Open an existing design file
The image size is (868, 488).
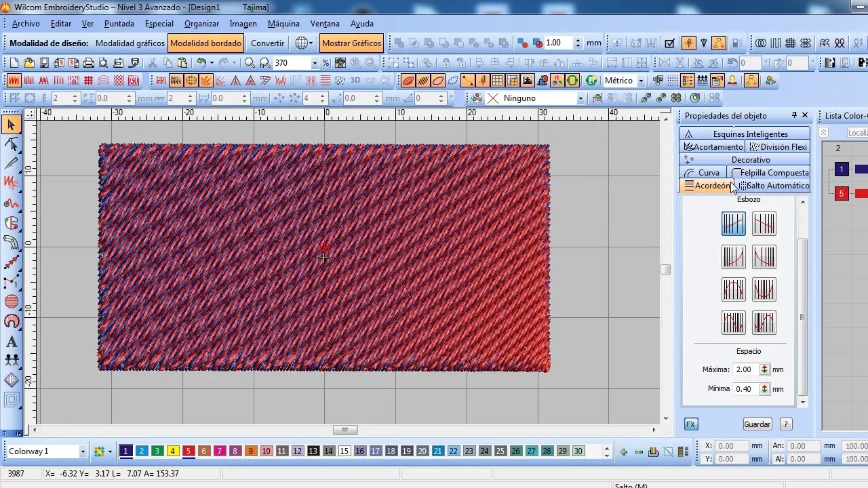29,63
